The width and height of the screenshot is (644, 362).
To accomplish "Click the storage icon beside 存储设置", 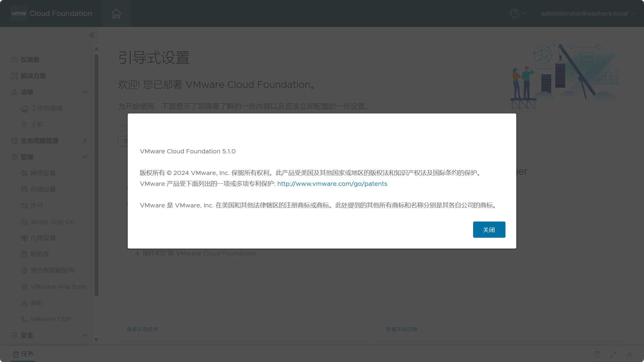I will 24,189.
